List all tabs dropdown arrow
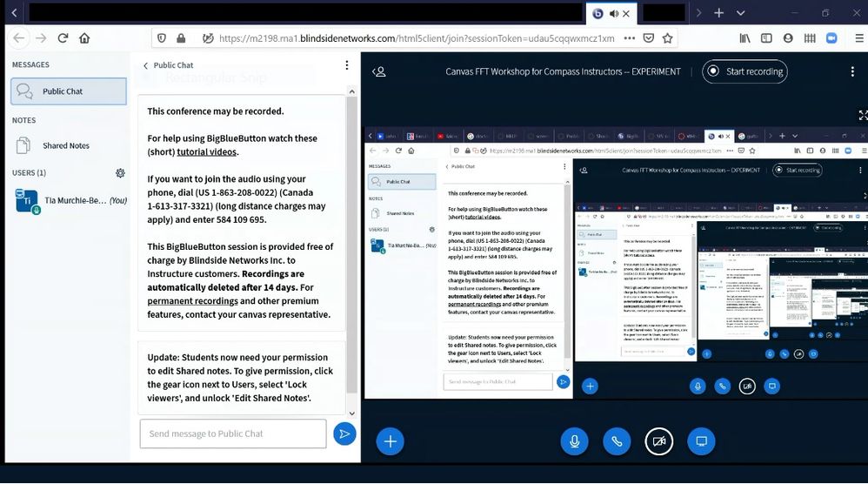This screenshot has height=484, width=868. (740, 13)
